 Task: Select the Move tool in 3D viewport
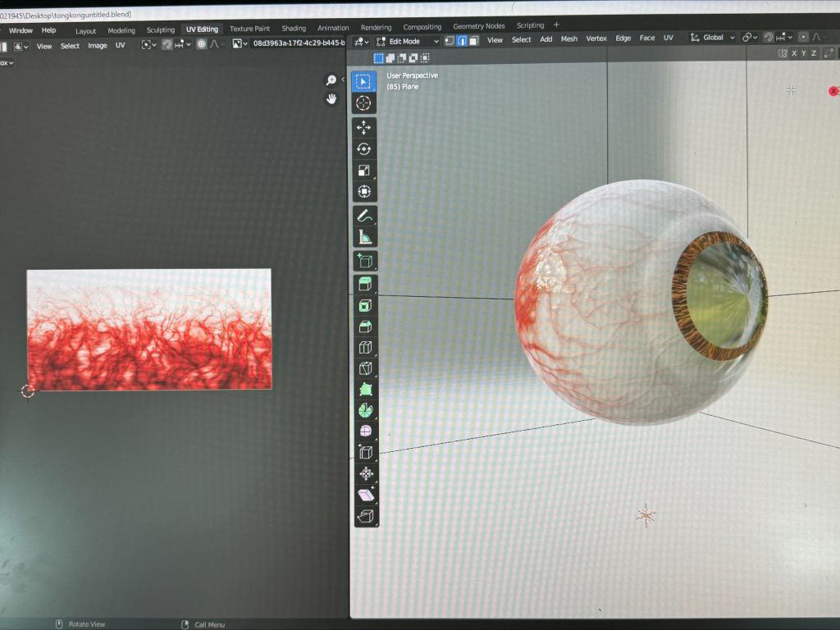pyautogui.click(x=364, y=128)
